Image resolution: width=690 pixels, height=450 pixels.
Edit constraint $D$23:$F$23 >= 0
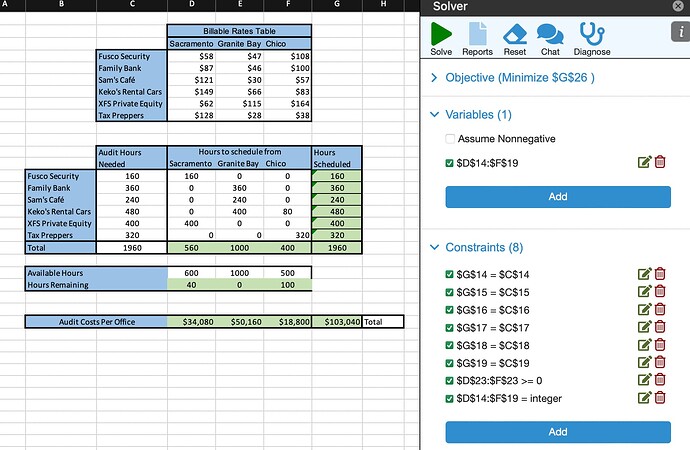coord(644,380)
